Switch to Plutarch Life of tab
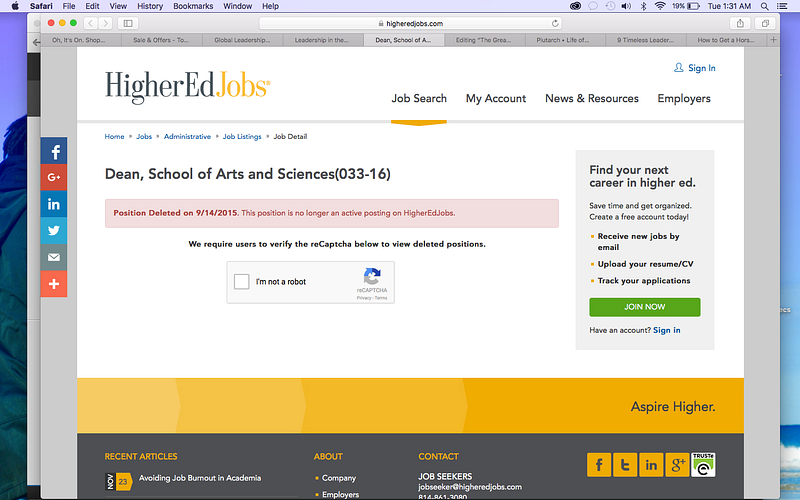Screen dimensions: 800x500 (565, 40)
